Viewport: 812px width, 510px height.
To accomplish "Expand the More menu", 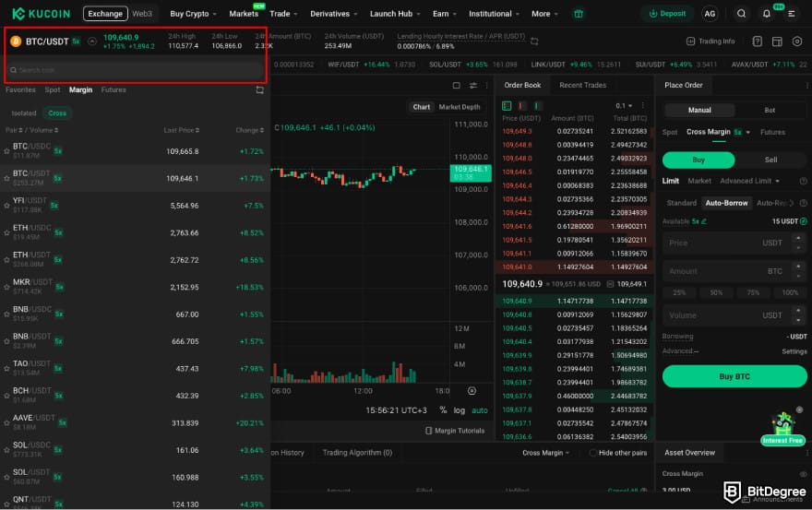I will [x=544, y=14].
